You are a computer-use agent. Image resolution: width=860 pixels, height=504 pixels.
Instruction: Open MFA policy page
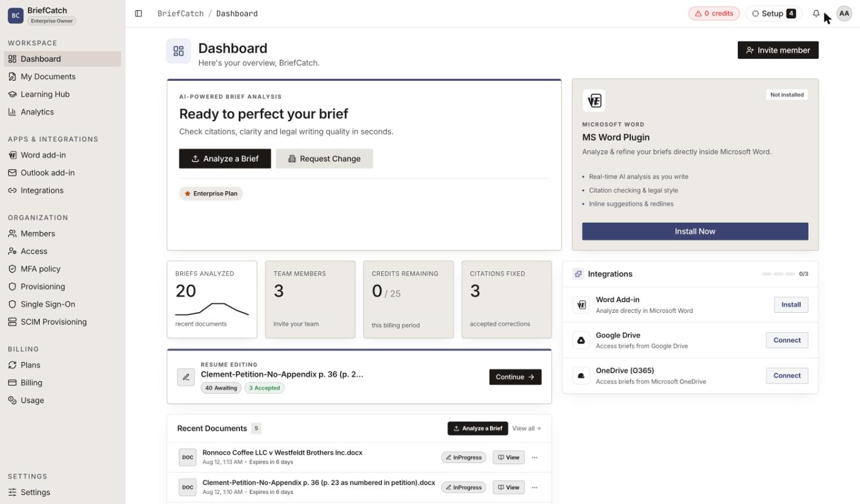point(62,269)
